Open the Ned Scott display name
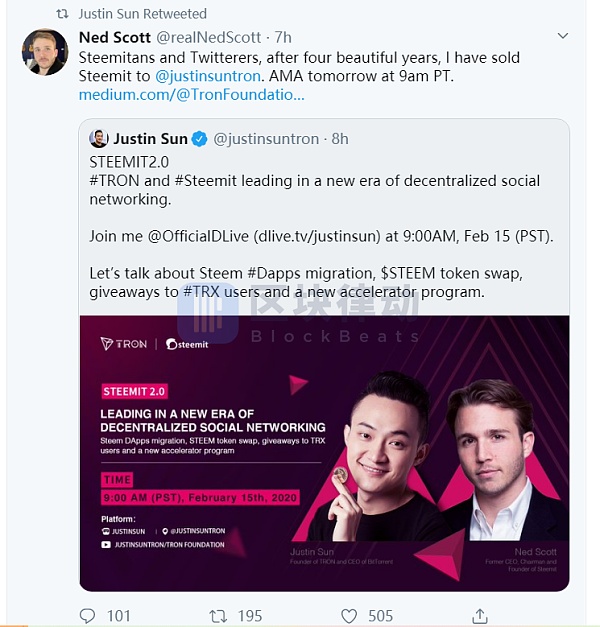Screen dimensions: 600x627 (x=114, y=38)
